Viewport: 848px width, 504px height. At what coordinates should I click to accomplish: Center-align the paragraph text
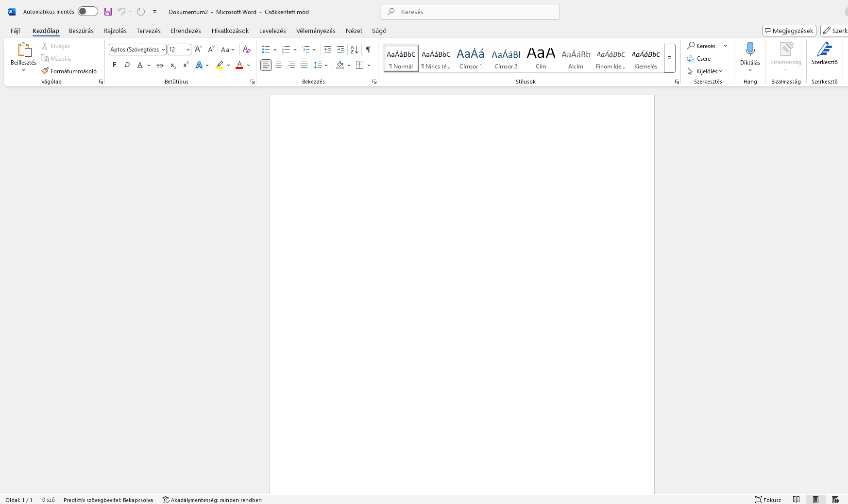[x=279, y=65]
